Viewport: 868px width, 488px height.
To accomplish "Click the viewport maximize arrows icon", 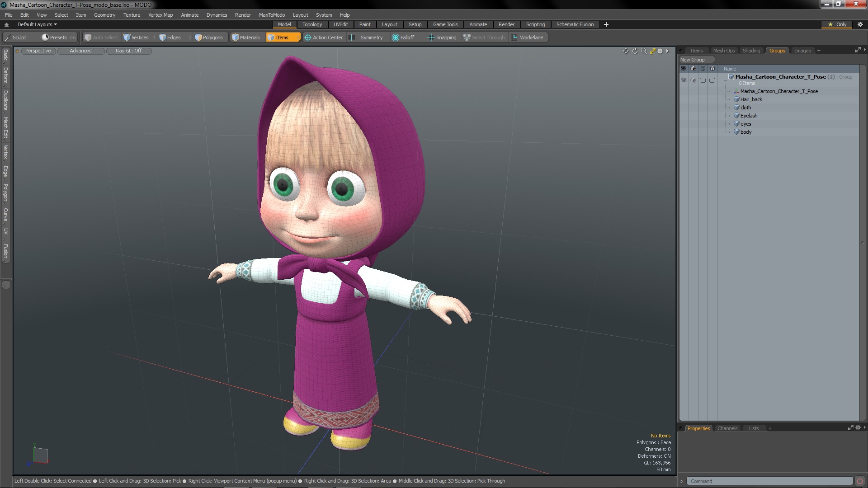I will coord(652,51).
